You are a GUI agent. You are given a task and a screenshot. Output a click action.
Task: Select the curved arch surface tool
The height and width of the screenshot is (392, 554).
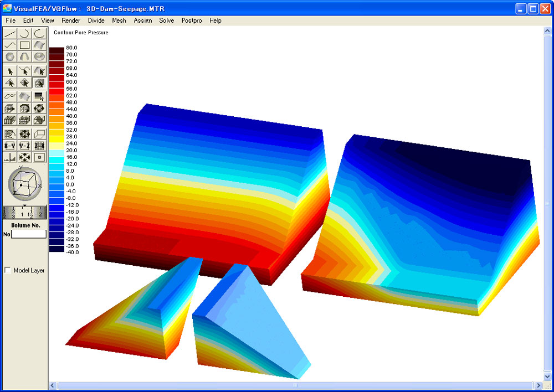(x=39, y=45)
